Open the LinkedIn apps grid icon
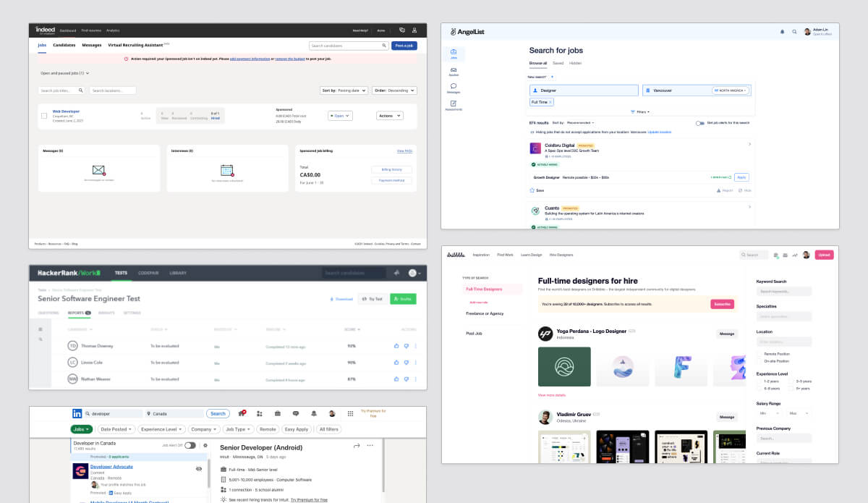 click(x=351, y=414)
